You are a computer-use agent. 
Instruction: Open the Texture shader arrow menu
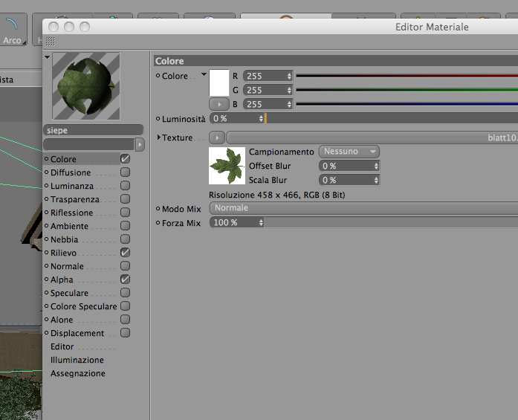(217, 138)
